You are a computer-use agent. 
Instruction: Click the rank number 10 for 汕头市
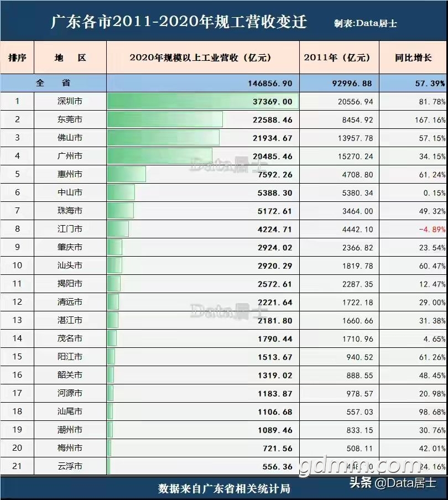(x=17, y=265)
